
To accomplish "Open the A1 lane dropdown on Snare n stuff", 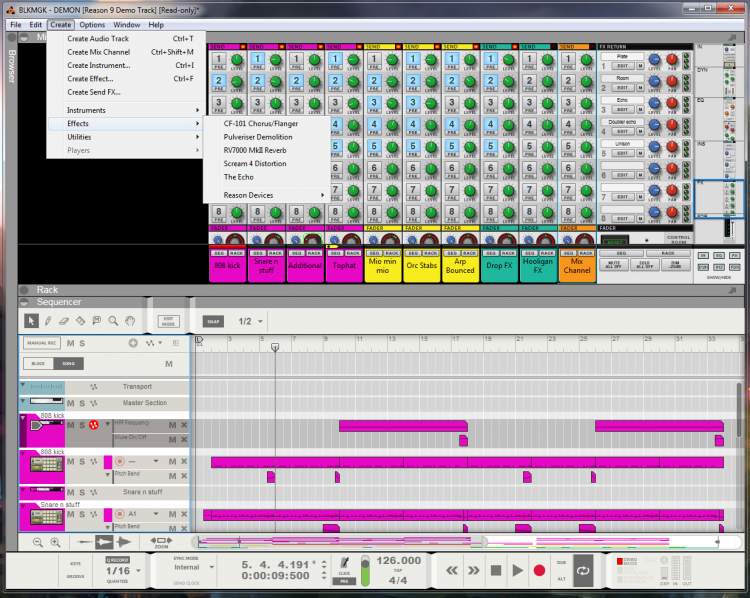I will point(156,514).
